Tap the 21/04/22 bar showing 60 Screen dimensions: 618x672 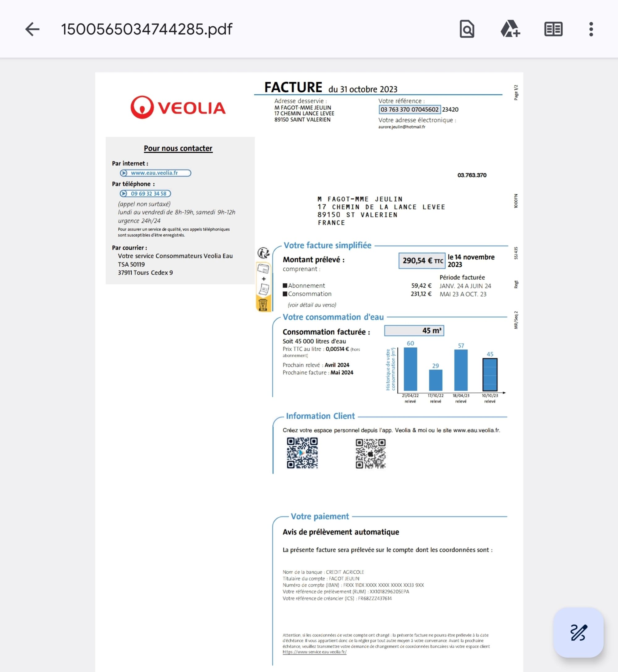(410, 369)
